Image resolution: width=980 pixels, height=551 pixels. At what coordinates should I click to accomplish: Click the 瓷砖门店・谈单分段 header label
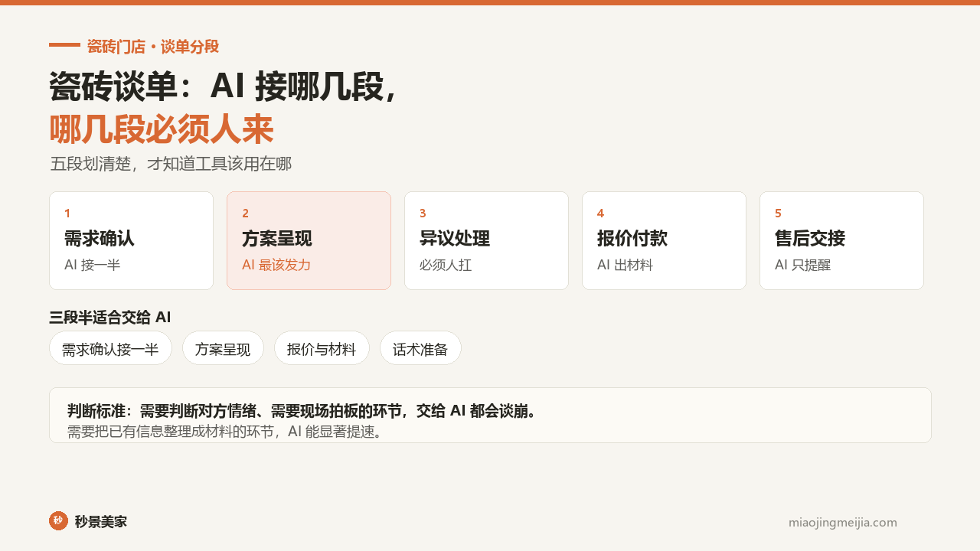pyautogui.click(x=153, y=47)
